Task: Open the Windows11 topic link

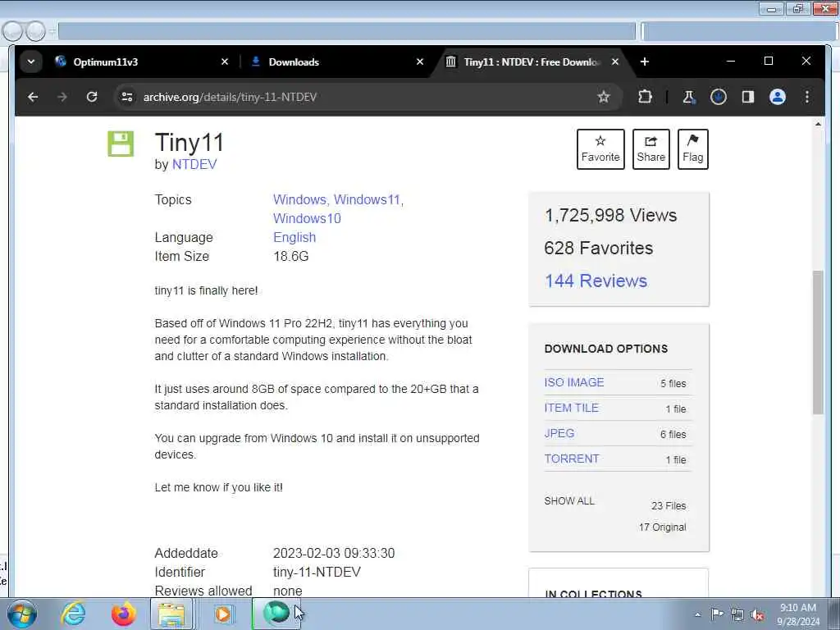Action: point(367,200)
